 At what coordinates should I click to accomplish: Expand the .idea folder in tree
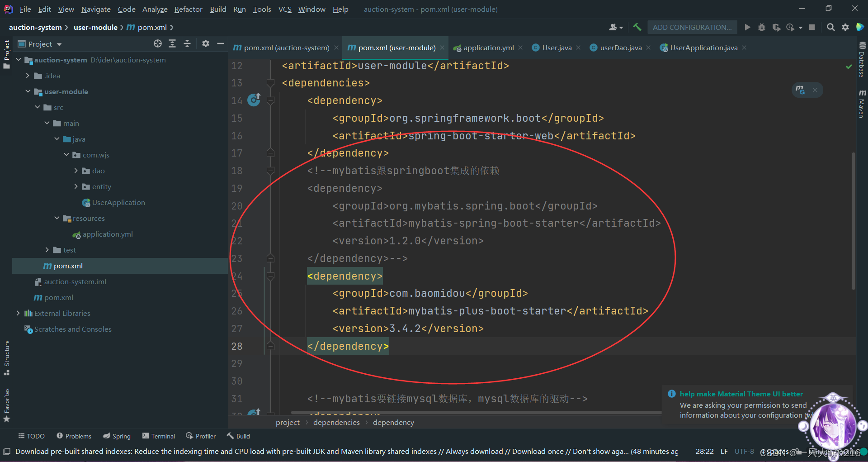[x=28, y=76]
